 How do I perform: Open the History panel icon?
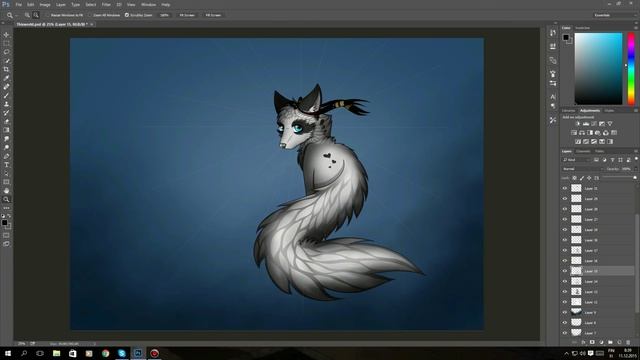point(553,33)
